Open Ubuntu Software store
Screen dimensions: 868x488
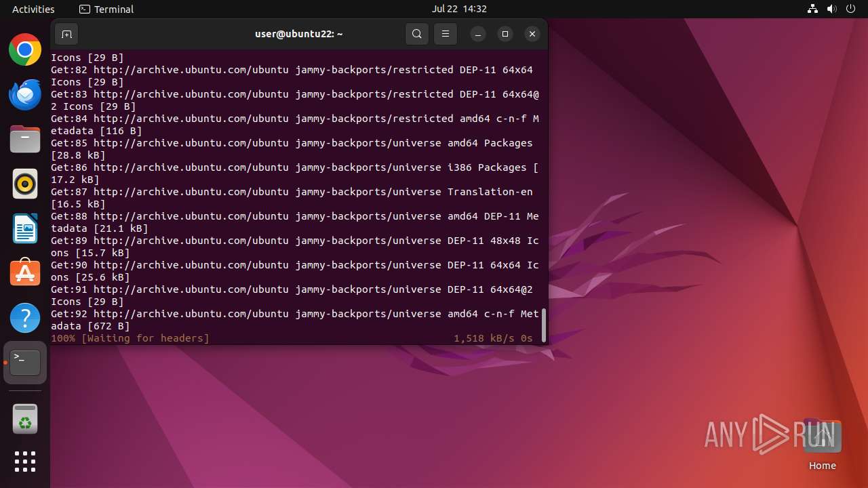[x=25, y=273]
